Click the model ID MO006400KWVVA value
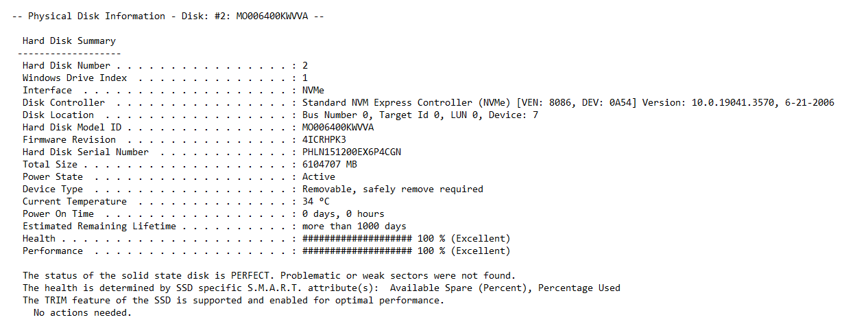Screen dimensions: 868x324 [x=338, y=127]
